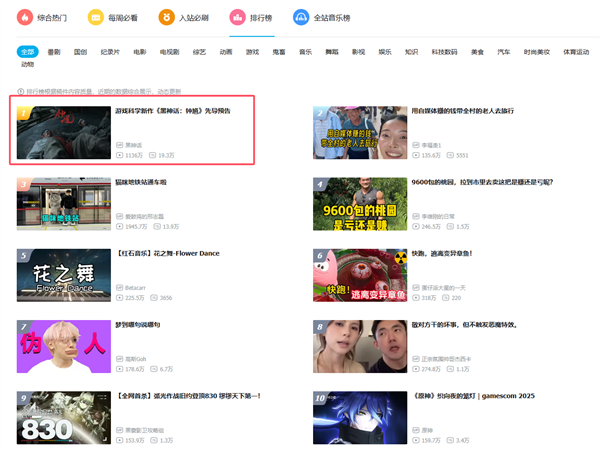Open 用自媒体赚的钱带全村的老人去旅行 title link
The width and height of the screenshot is (600, 455).
(463, 111)
